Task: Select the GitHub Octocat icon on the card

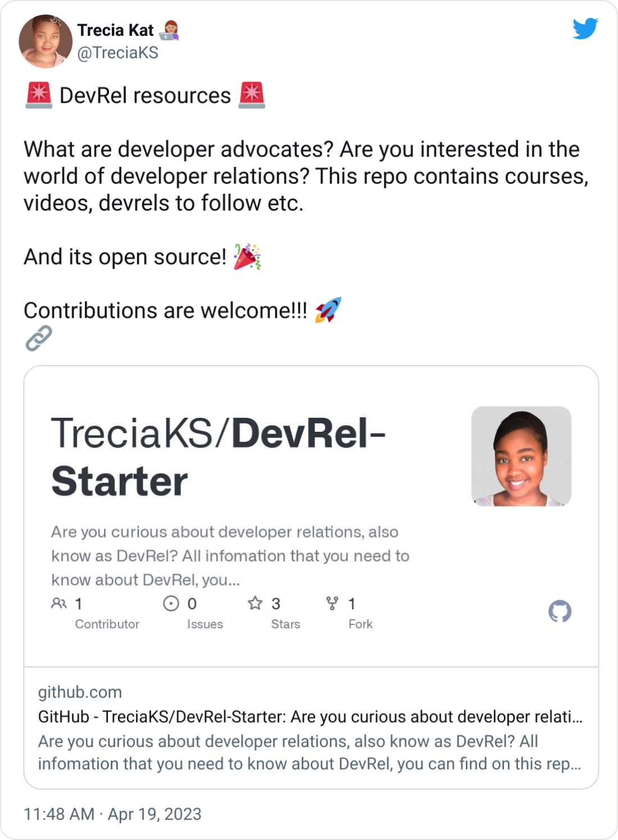Action: (x=560, y=611)
